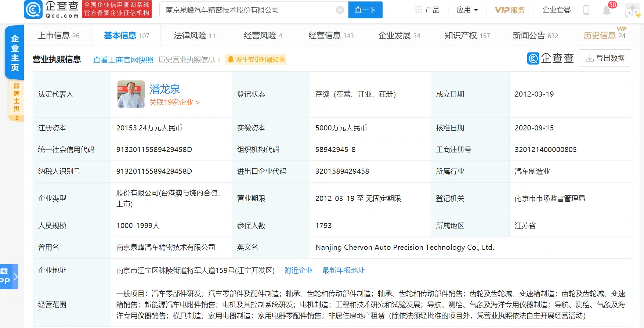The width and height of the screenshot is (644, 328).
Task: Select region value 江苏省
Action: [525, 226]
